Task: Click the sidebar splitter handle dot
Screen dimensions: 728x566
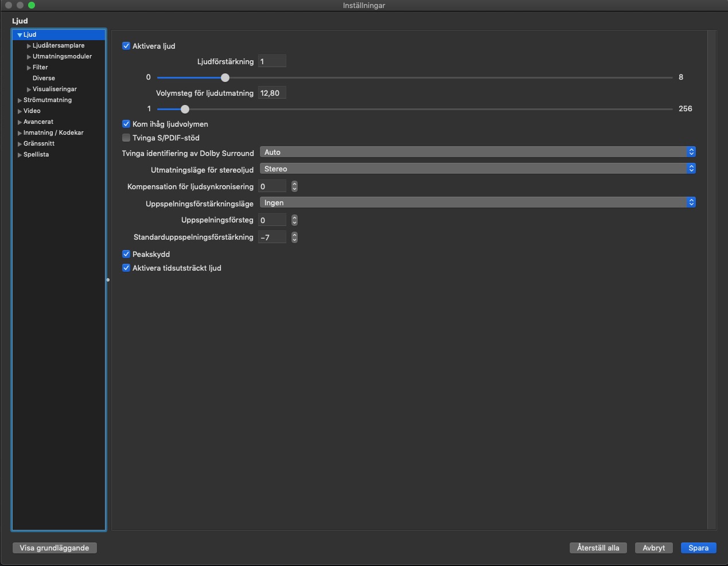Action: (108, 280)
